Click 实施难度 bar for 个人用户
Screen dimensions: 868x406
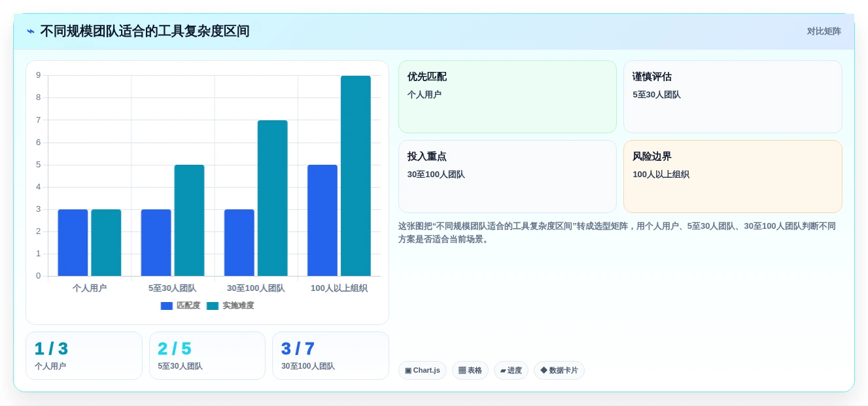tap(106, 243)
